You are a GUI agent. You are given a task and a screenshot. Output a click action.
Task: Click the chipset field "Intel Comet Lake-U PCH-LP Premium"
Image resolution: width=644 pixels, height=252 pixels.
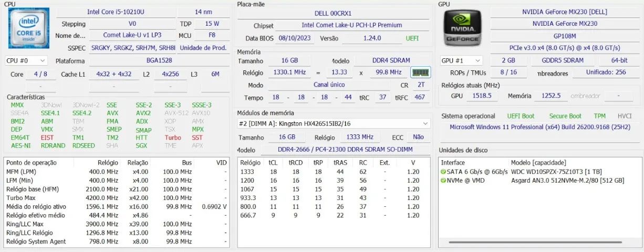[x=352, y=25]
